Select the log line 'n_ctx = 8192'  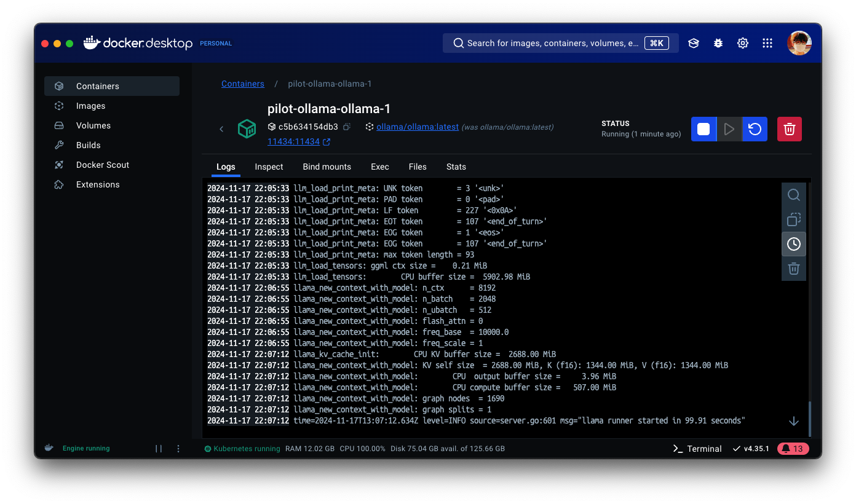click(352, 288)
